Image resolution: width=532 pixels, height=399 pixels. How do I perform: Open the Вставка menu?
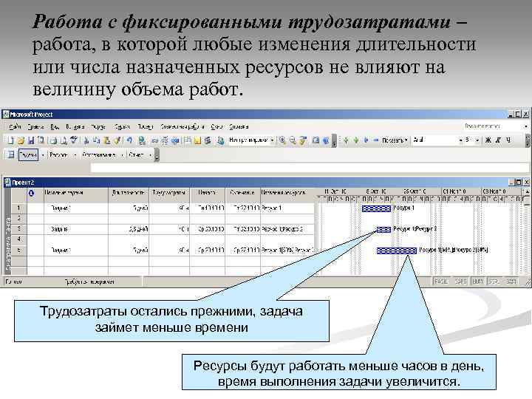tap(75, 126)
